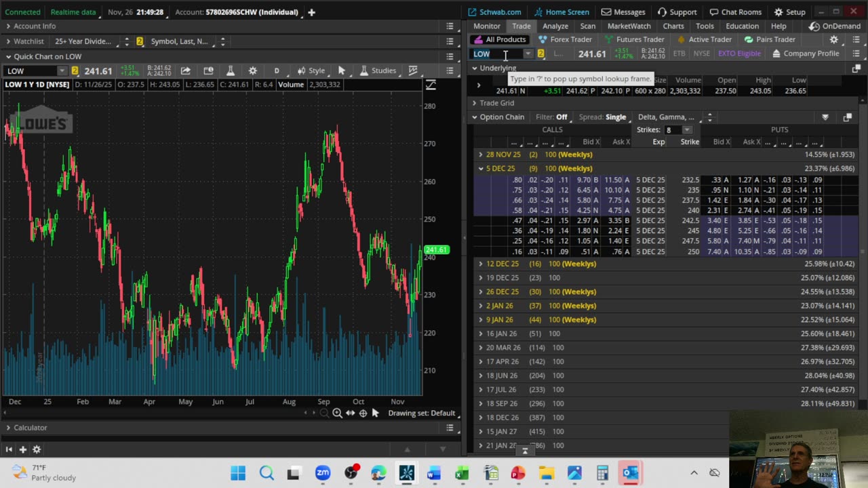Viewport: 868px width, 488px height.
Task: Expand the Calculator gadget
Action: [x=8, y=428]
